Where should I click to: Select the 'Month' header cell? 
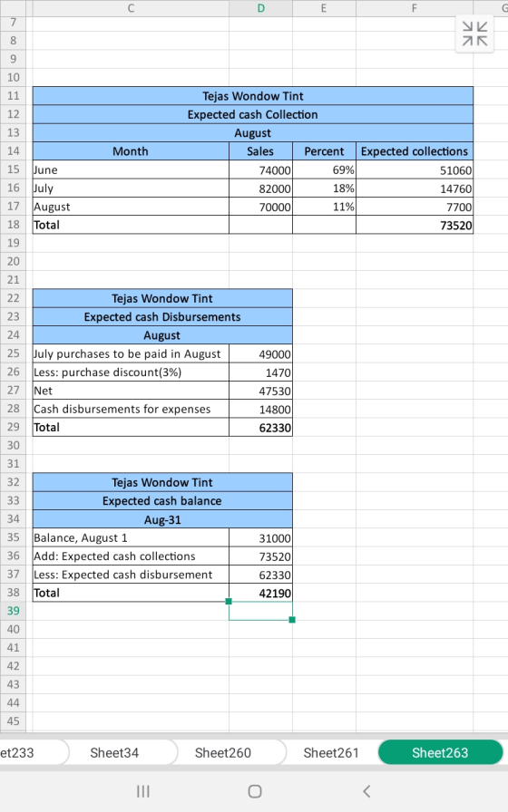coord(131,151)
